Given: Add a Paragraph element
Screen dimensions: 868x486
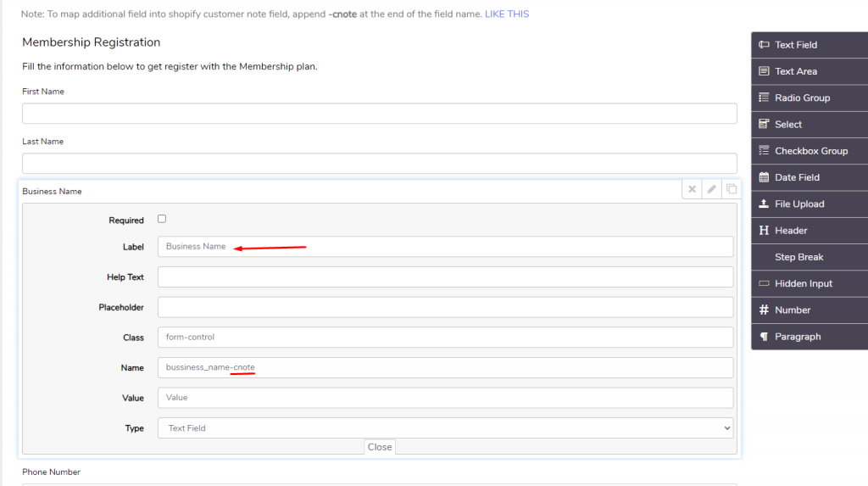Looking at the screenshot, I should point(810,337).
